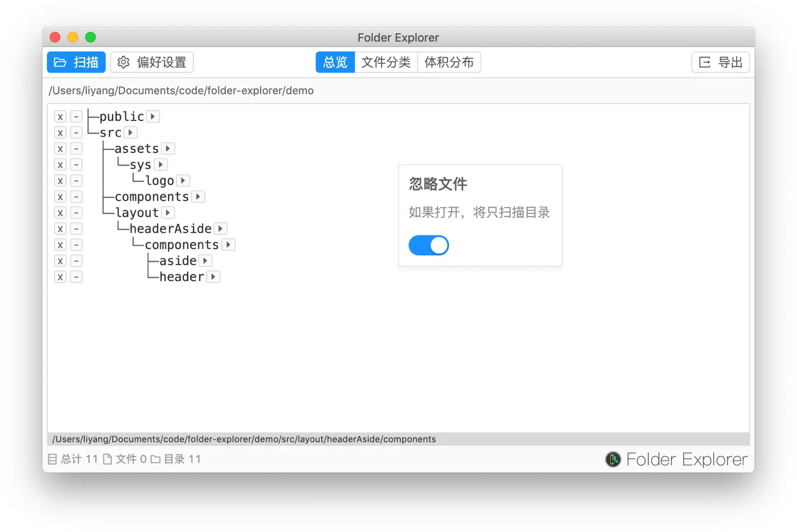Click the Folder Explorer logo icon
The height and width of the screenshot is (532, 797).
coord(613,459)
